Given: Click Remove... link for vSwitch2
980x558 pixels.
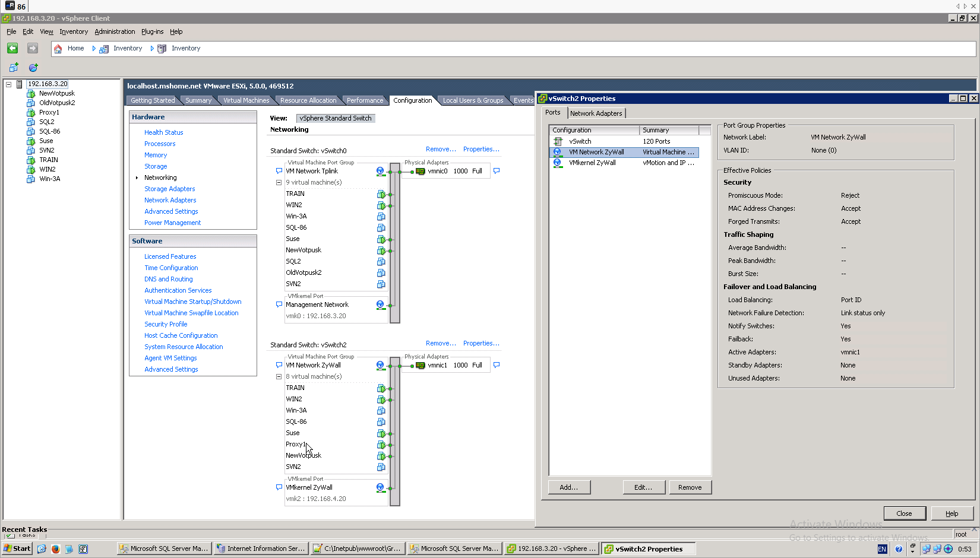Looking at the screenshot, I should click(441, 343).
